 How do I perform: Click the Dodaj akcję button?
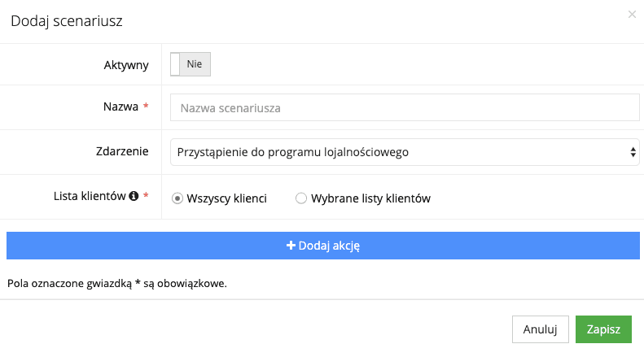click(323, 246)
